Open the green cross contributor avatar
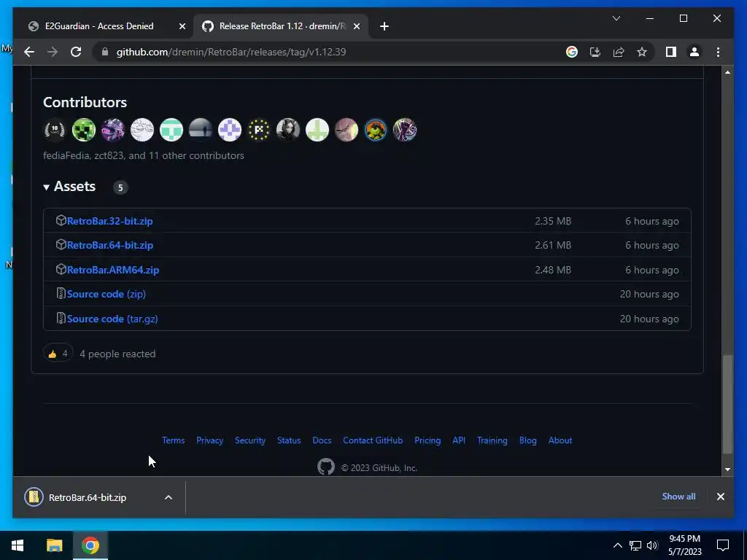Screen dimensions: 747x560 click(x=317, y=130)
